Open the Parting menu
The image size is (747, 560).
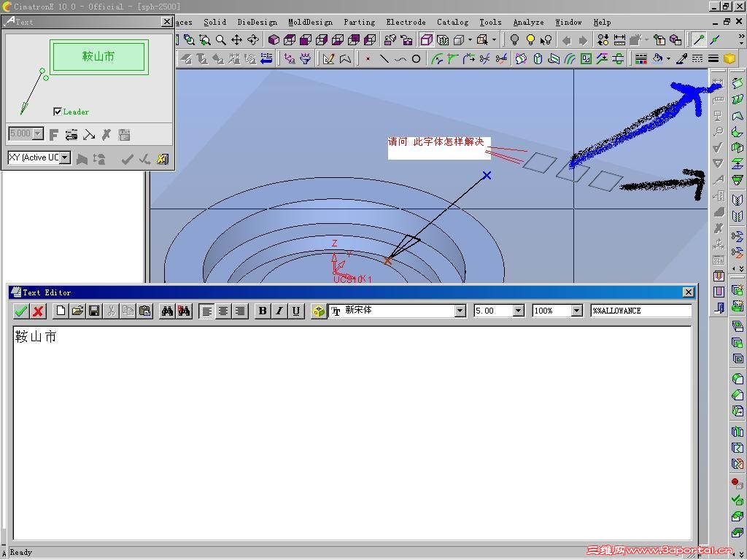(359, 22)
